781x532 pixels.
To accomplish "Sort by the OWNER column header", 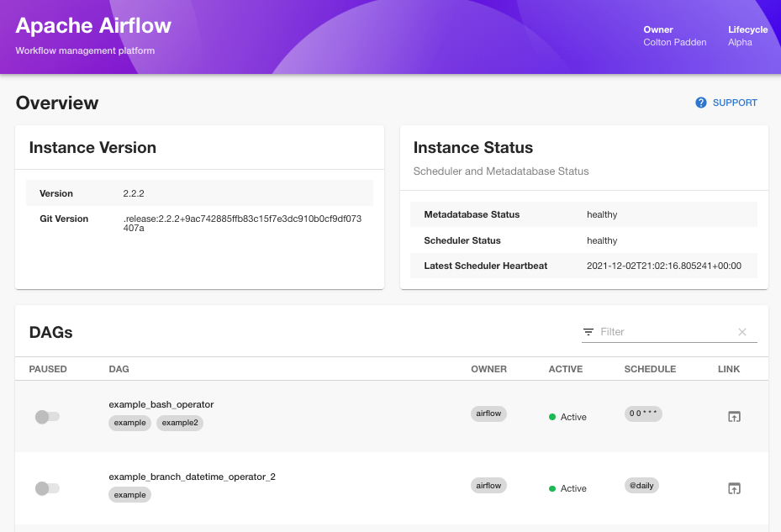I will (488, 369).
